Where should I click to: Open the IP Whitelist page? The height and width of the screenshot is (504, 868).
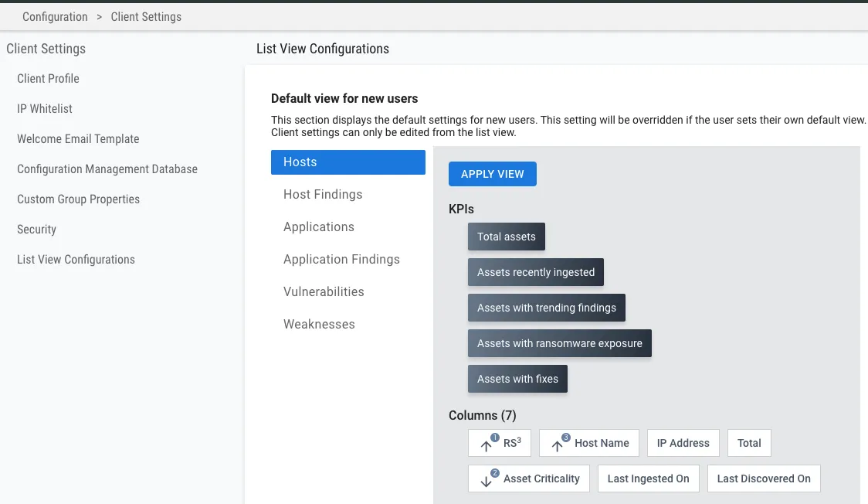[x=45, y=108]
